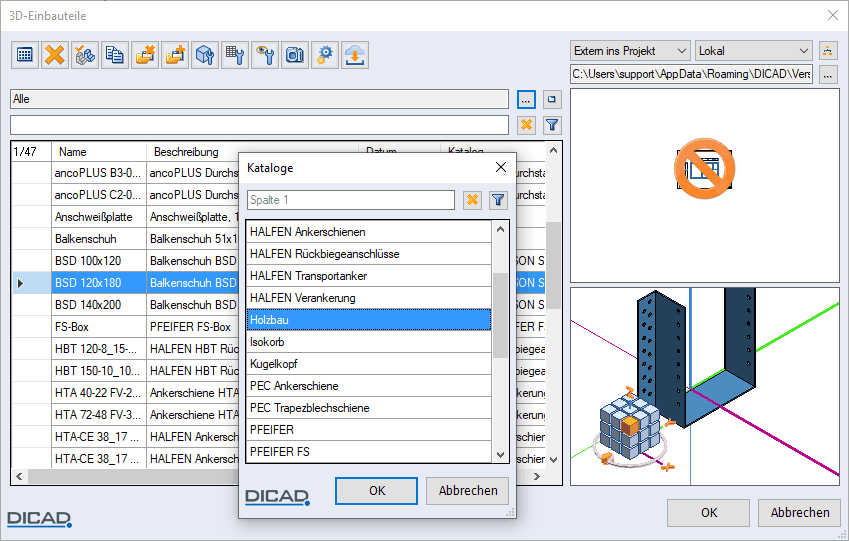Click the Kataloge list scrollbar thumb

pos(500,315)
